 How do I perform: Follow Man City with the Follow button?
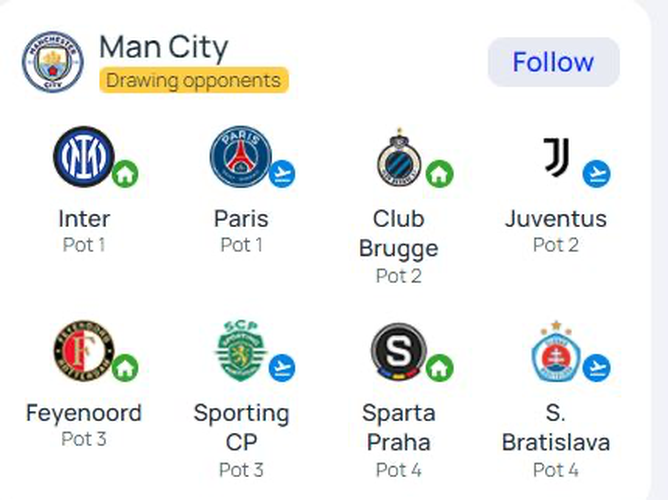tap(553, 62)
